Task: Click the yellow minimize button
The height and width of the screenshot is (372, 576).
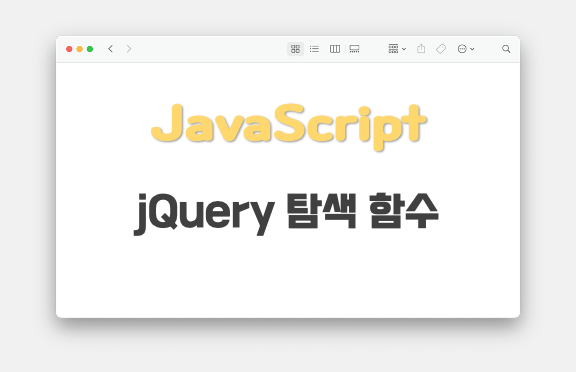Action: [x=79, y=49]
